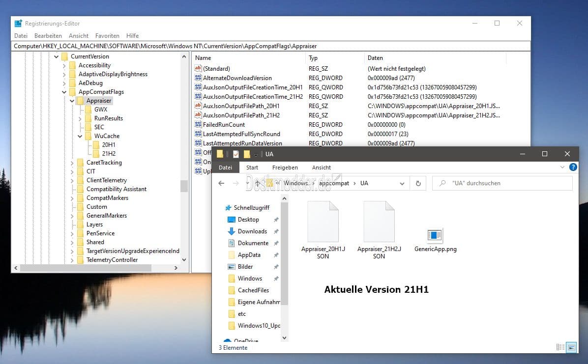Open the Datei menu in Registry Editor

[21, 35]
